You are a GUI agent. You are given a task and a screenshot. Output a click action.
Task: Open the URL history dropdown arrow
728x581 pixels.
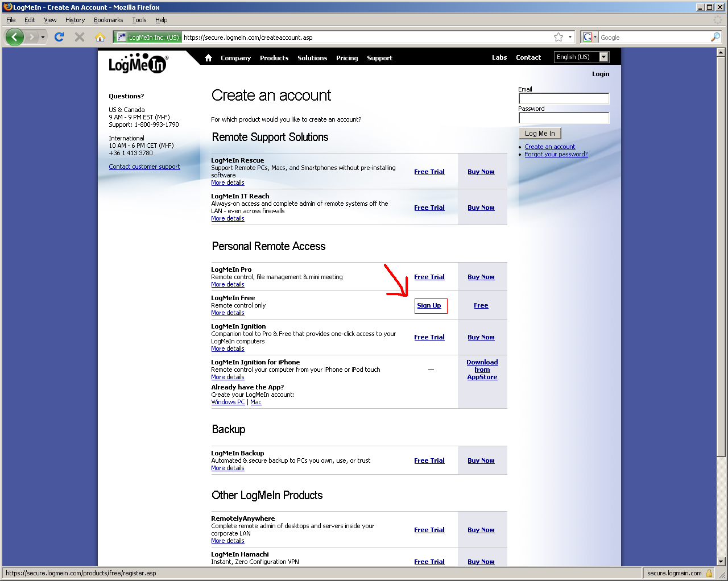(570, 38)
